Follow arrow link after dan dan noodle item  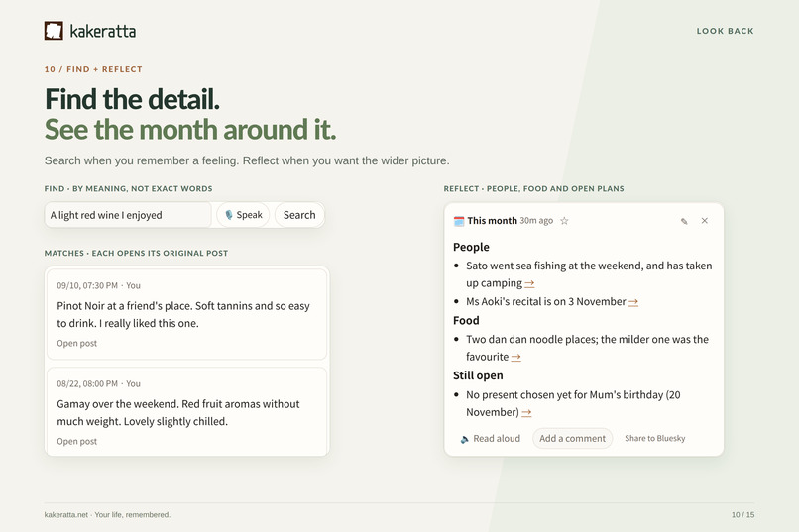(x=515, y=357)
